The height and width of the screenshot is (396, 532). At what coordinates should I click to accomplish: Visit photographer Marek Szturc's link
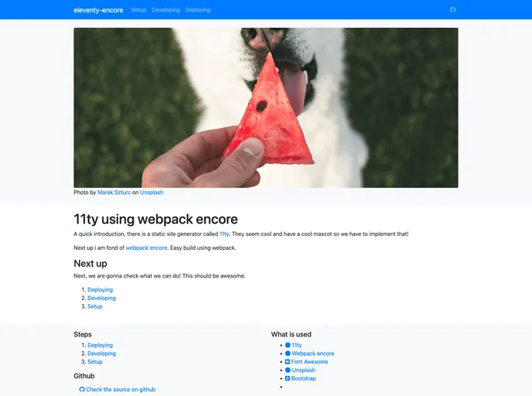(114, 193)
